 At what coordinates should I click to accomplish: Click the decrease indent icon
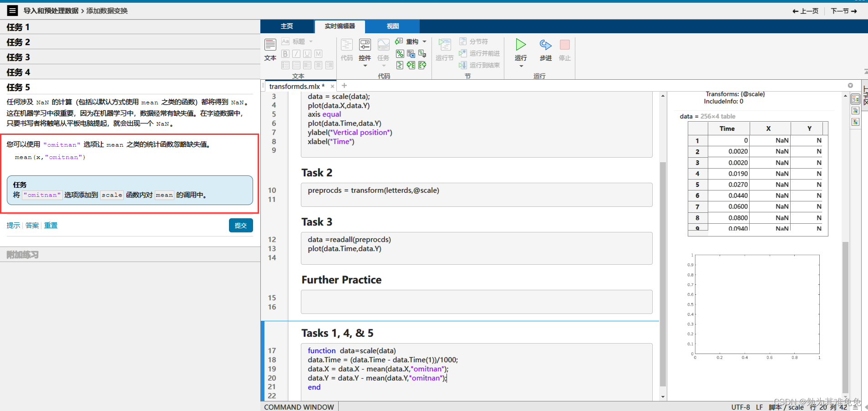422,65
